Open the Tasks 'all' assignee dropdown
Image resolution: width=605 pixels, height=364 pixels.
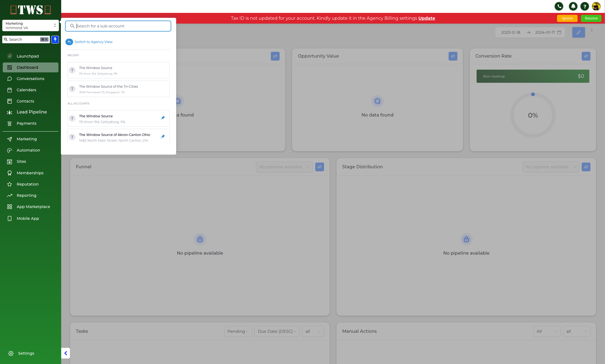tap(313, 331)
